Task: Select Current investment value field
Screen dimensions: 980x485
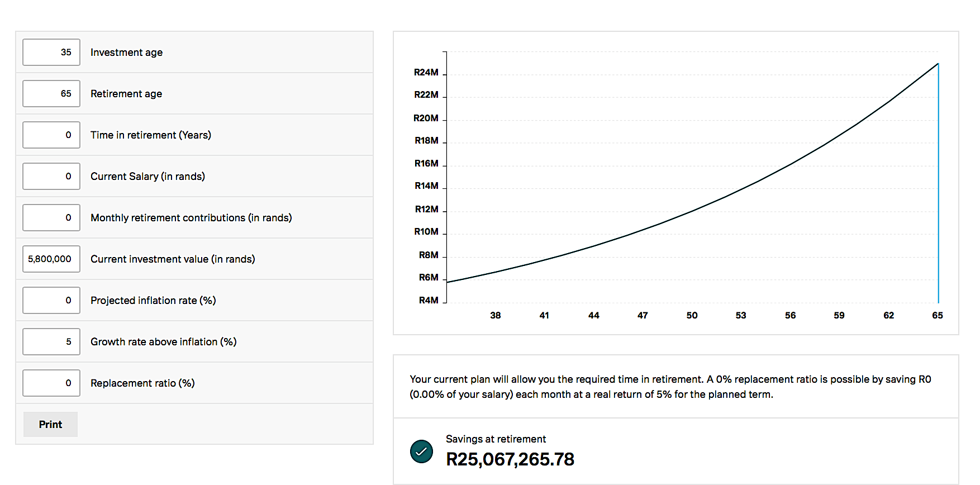Action: click(51, 259)
